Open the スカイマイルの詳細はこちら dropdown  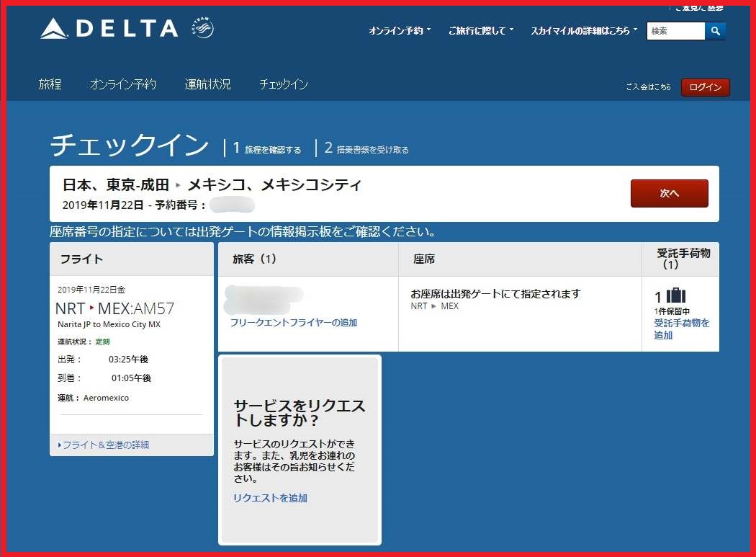[x=584, y=31]
